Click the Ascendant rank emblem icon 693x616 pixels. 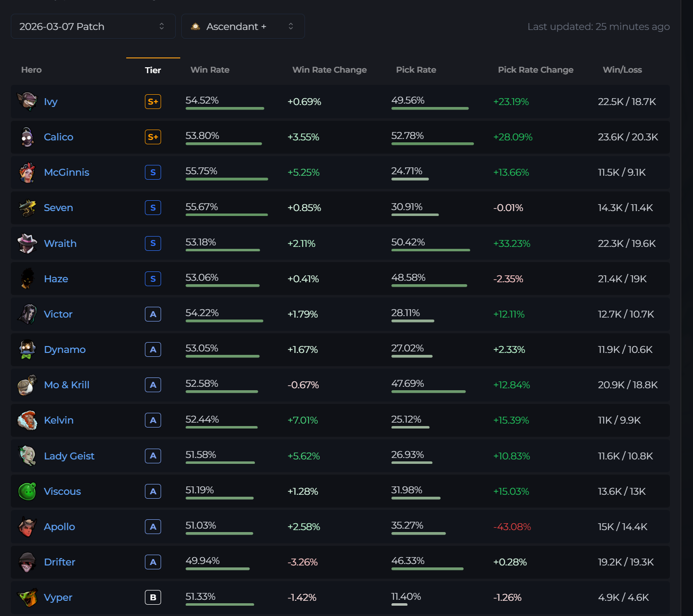[195, 27]
